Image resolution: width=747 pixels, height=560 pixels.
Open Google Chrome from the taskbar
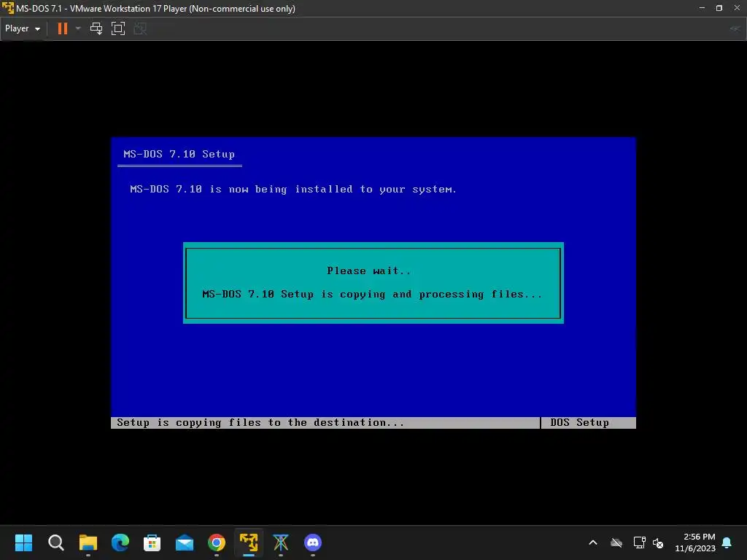click(216, 542)
